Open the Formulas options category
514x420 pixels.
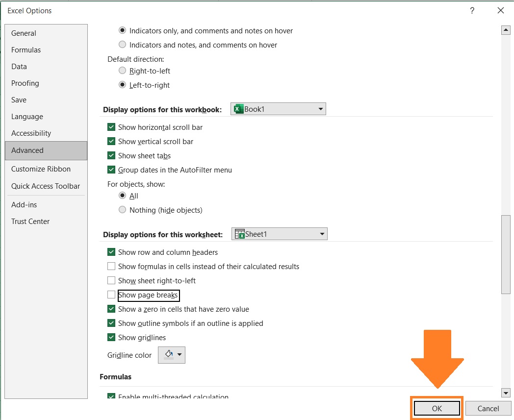coord(46,50)
